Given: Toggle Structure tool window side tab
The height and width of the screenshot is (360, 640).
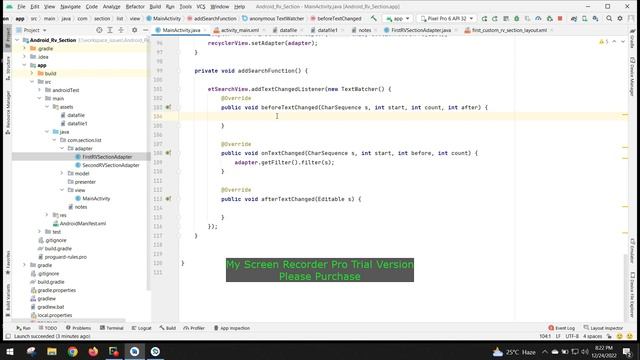Looking at the screenshot, I should coord(8,68).
